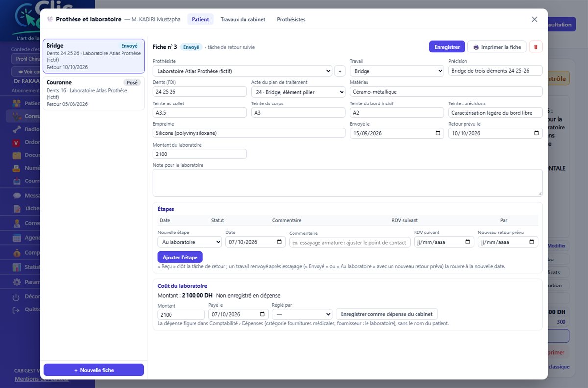Click the Documents folder icon in the background sidebar
588x388 pixels.
click(x=17, y=155)
